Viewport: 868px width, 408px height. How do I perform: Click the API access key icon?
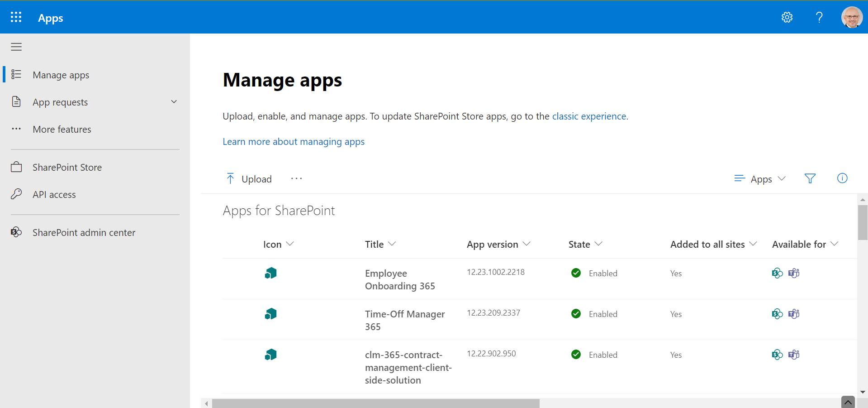coord(16,194)
